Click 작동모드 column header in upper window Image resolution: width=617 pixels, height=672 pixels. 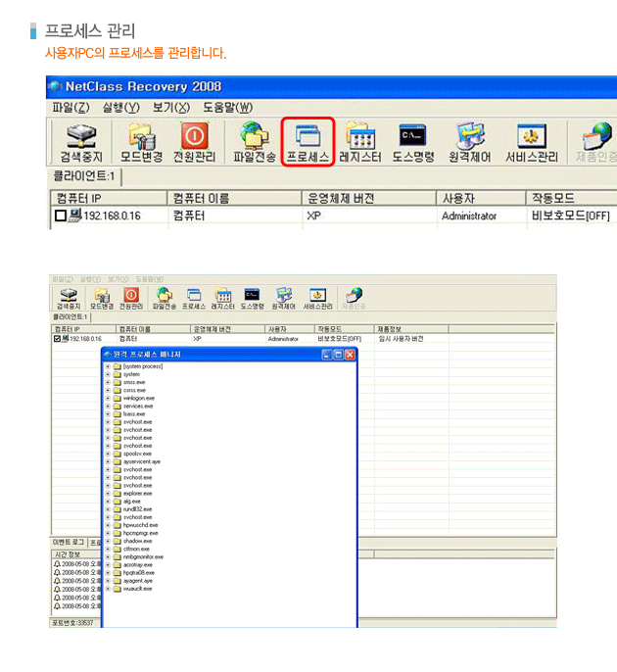(572, 198)
